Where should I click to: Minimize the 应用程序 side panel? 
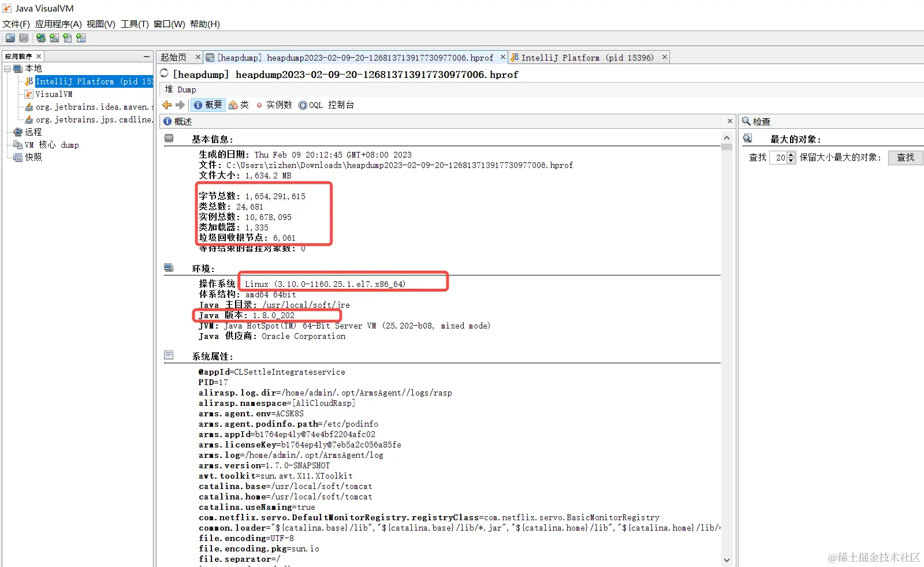pyautogui.click(x=147, y=57)
